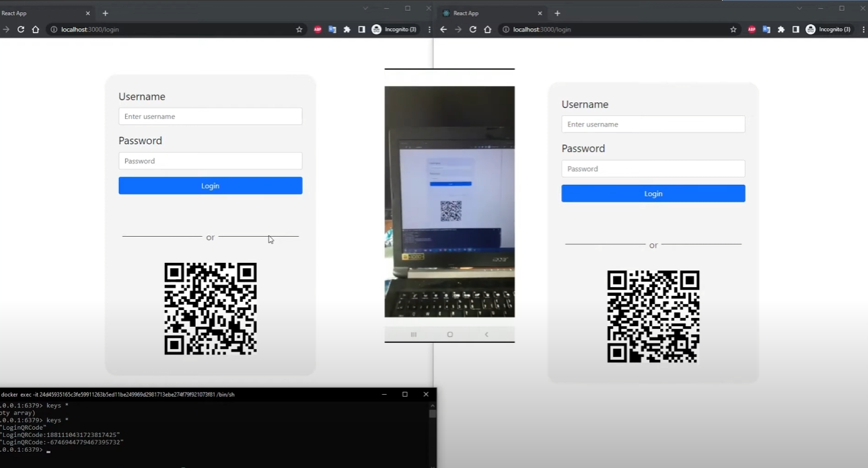868x468 pixels.
Task: Reload page in left browser window
Action: coord(21,30)
